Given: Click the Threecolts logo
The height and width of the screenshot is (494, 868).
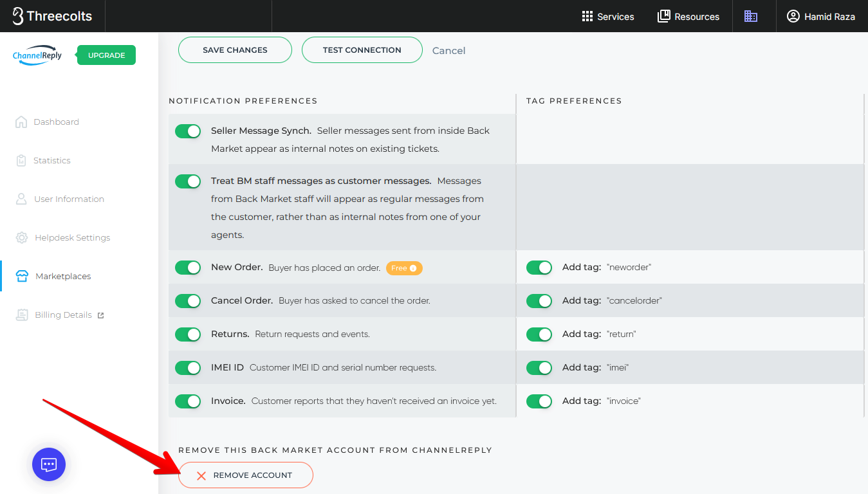Looking at the screenshot, I should pyautogui.click(x=52, y=16).
